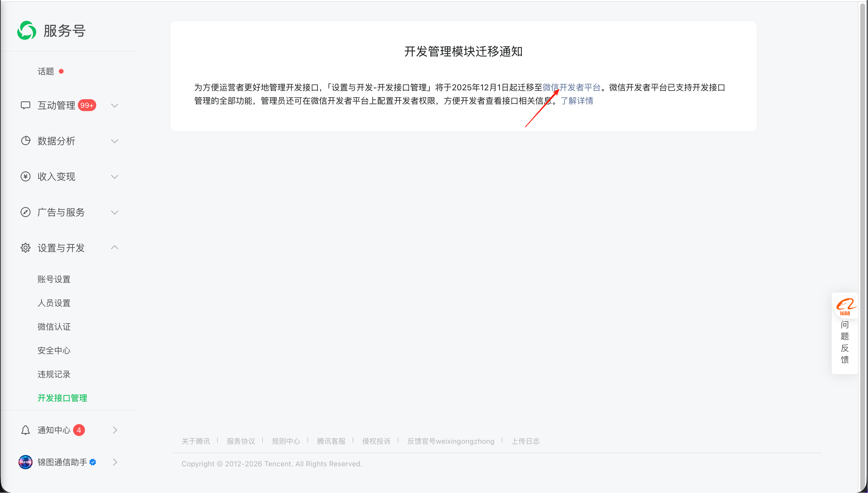Click the green 服务号 logo icon
Image resolution: width=868 pixels, height=493 pixels.
click(27, 31)
